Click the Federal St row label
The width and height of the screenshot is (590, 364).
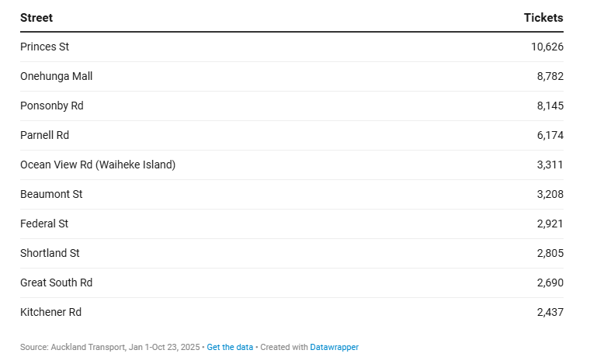tap(44, 224)
